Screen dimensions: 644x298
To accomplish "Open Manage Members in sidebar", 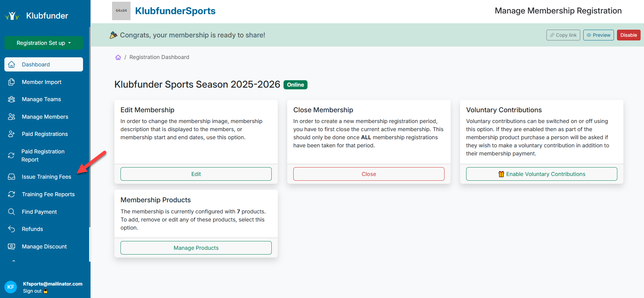I will (x=45, y=117).
